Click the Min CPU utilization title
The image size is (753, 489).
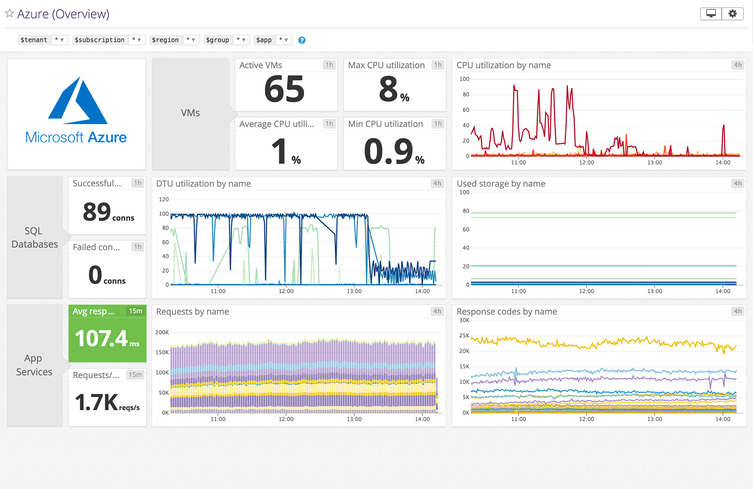pyautogui.click(x=386, y=124)
